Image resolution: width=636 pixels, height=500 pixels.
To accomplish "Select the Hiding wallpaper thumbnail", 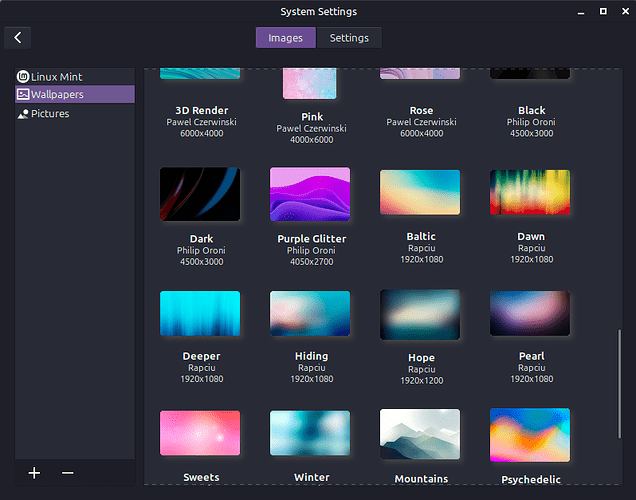I will (310, 314).
